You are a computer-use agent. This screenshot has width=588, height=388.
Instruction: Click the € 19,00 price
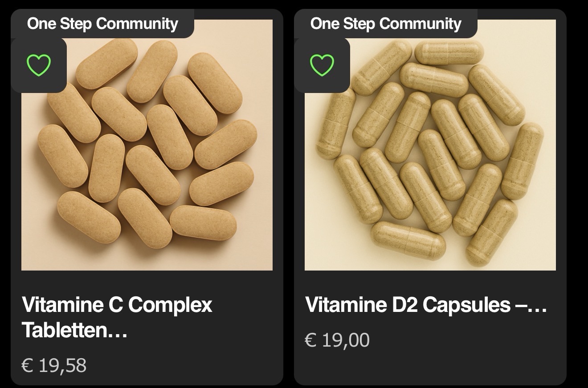337,340
